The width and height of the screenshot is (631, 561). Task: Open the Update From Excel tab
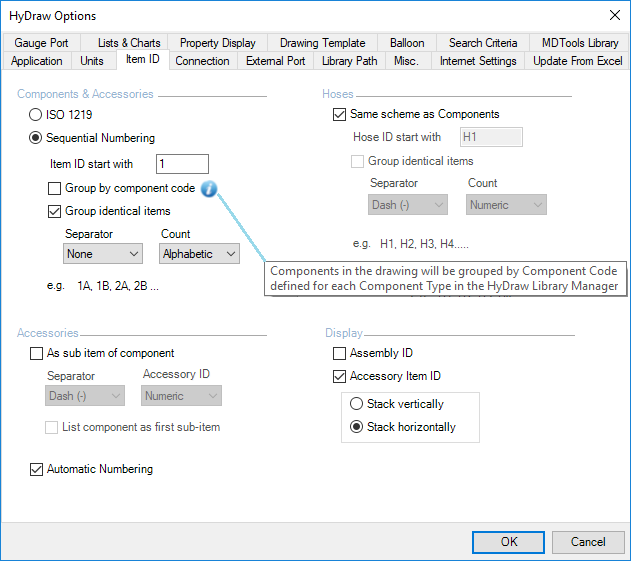tap(577, 61)
